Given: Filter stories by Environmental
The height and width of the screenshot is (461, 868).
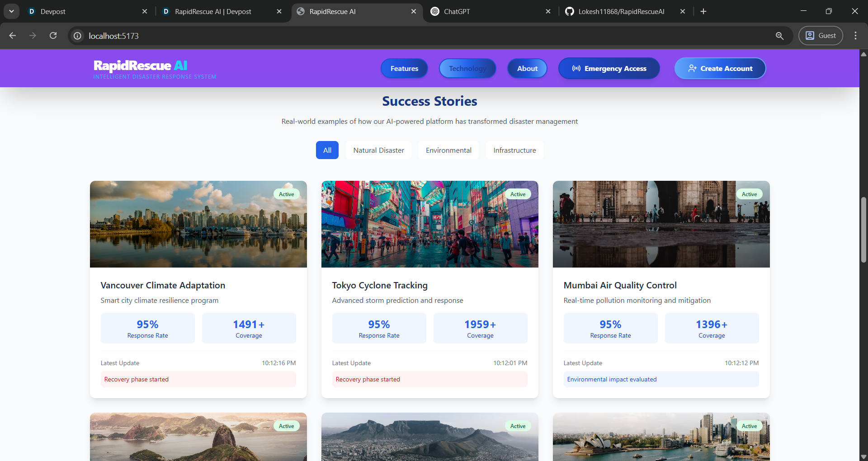Looking at the screenshot, I should click(x=448, y=150).
